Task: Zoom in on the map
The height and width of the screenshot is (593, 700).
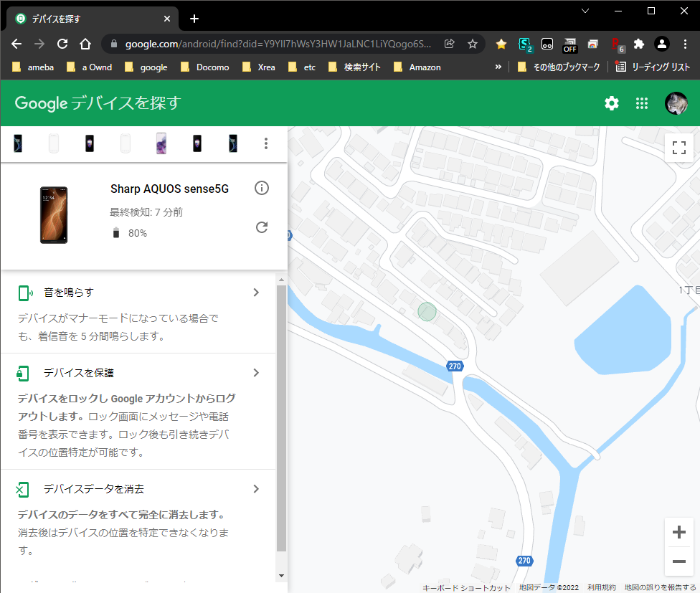Action: [679, 532]
